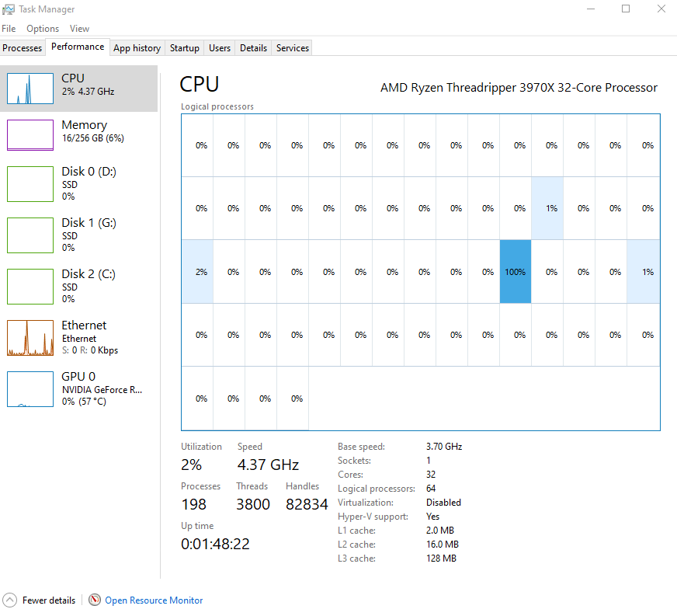Show the Ethernet network graph
The width and height of the screenshot is (677, 616).
point(79,338)
